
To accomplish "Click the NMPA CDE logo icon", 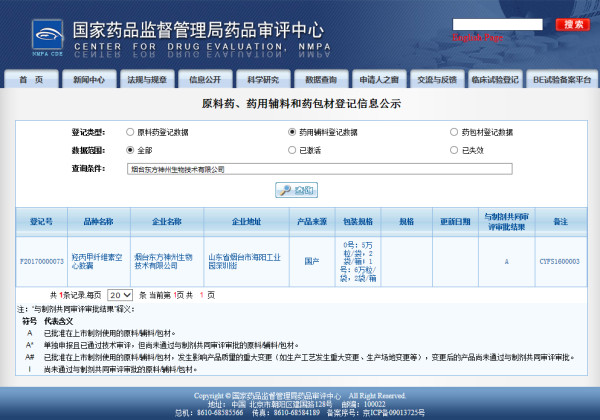I will pos(35,33).
